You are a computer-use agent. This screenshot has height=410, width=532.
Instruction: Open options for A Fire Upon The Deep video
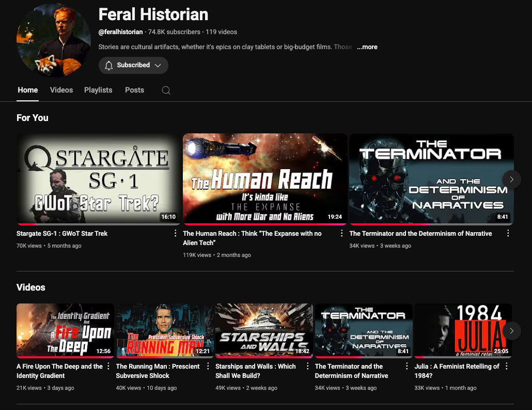pyautogui.click(x=108, y=366)
